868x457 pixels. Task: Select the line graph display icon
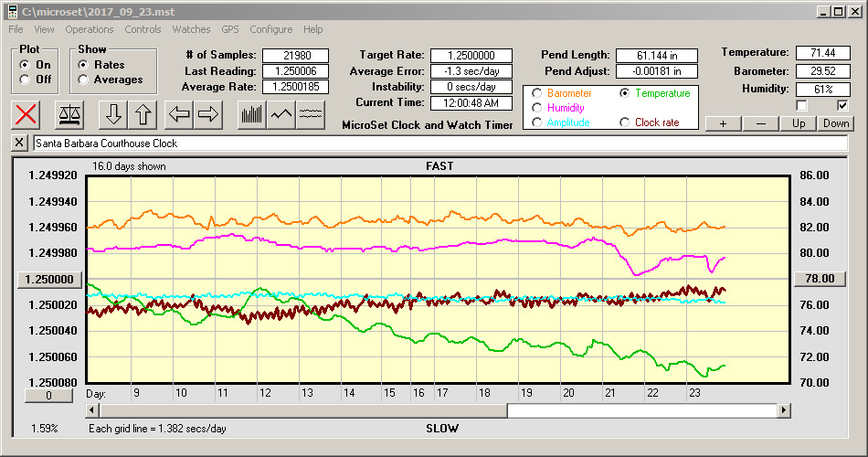tap(281, 114)
